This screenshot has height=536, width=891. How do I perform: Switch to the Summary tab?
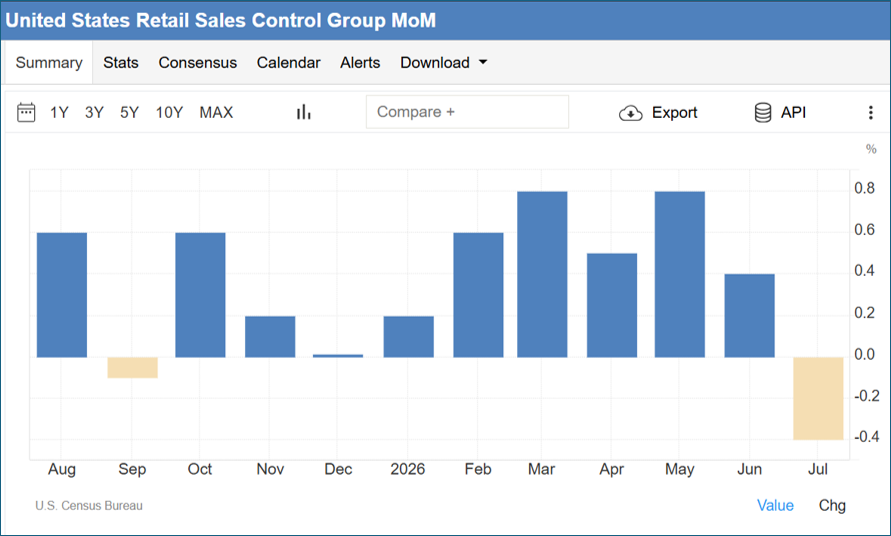pyautogui.click(x=49, y=63)
